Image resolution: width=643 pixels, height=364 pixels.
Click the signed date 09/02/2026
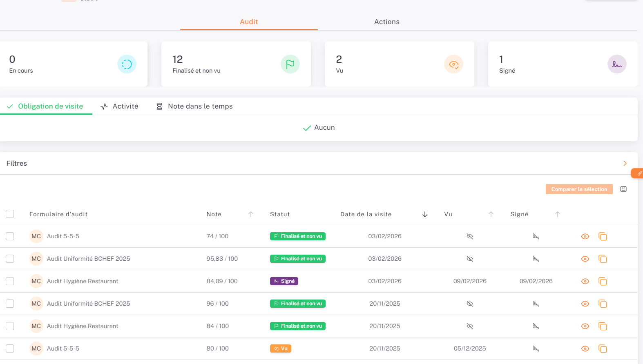click(x=536, y=281)
